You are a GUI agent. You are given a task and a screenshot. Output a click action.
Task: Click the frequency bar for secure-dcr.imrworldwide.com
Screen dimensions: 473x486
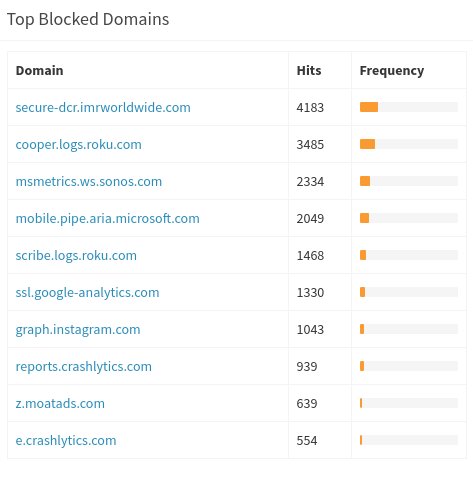click(409, 107)
